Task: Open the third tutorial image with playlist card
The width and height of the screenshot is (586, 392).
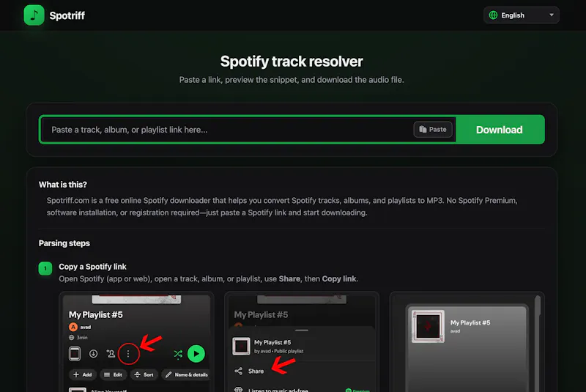Action: [467, 342]
